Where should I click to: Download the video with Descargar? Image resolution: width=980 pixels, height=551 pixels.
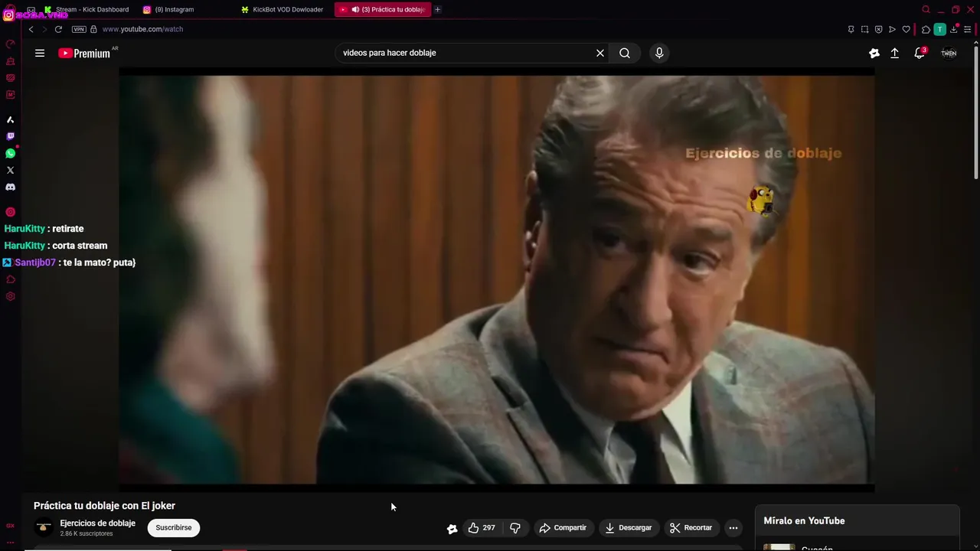(x=628, y=527)
